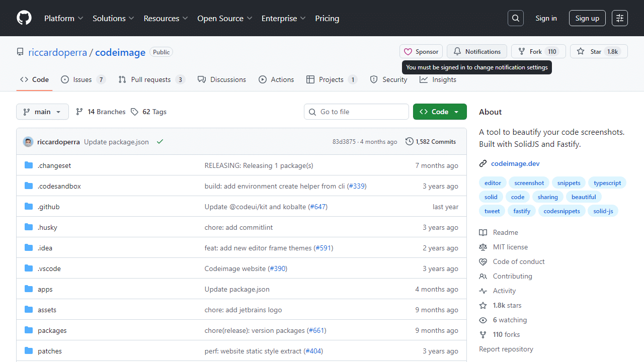Open commit message 'chore: add jetbrains logo'
This screenshot has width=644, height=362.
[x=243, y=310]
